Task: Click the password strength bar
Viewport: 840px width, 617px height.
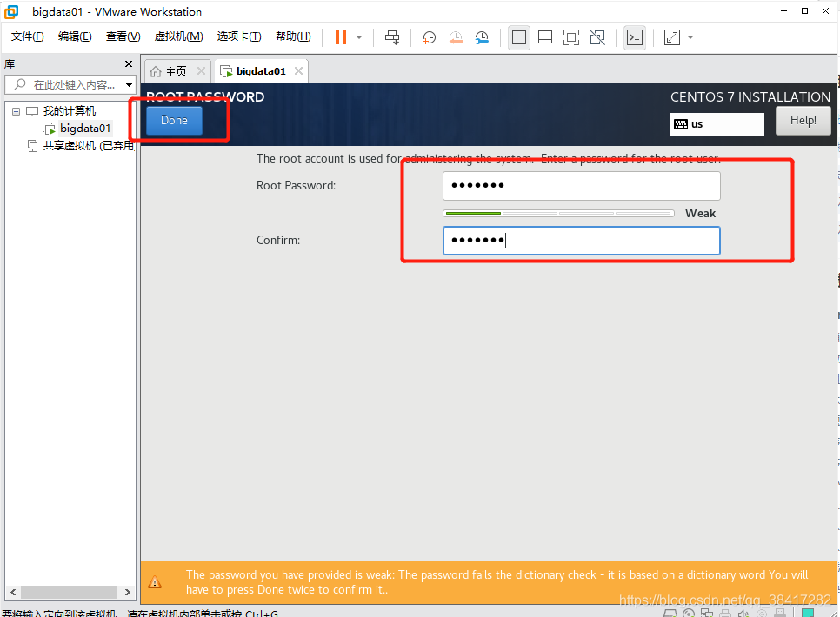Action: click(x=559, y=213)
